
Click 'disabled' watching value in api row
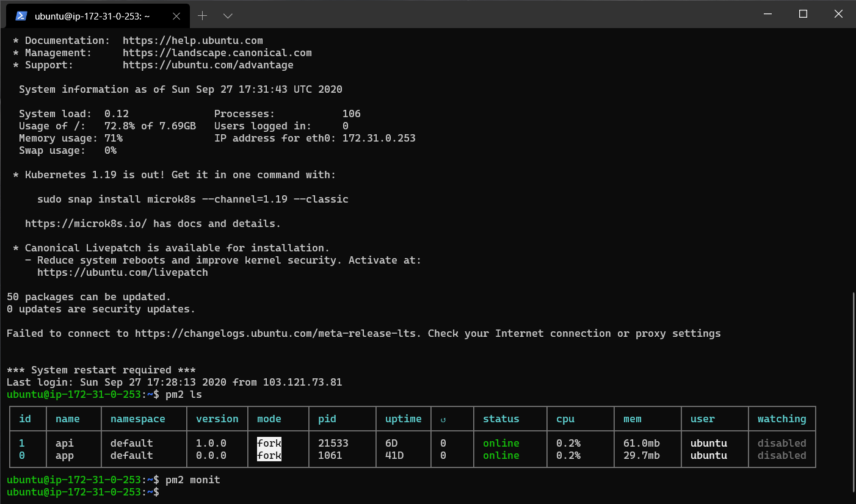pyautogui.click(x=782, y=444)
